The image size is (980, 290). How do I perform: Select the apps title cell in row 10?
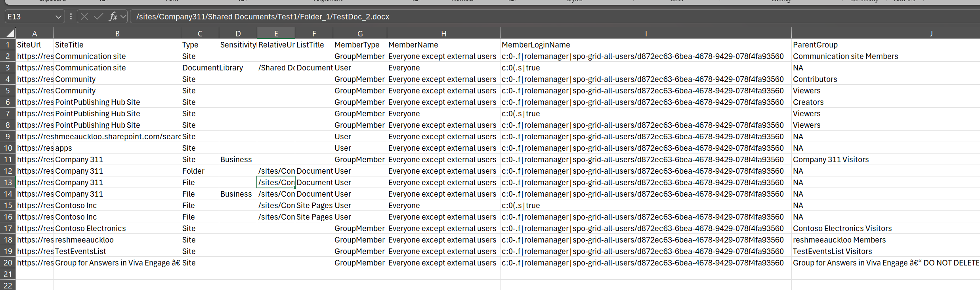(117, 148)
